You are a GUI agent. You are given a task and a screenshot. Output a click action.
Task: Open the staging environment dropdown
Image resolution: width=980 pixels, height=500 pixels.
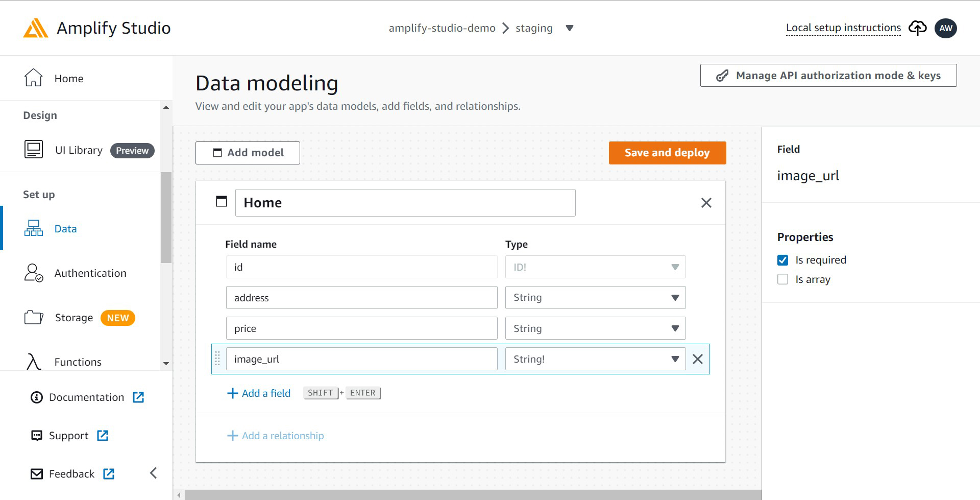coord(569,28)
